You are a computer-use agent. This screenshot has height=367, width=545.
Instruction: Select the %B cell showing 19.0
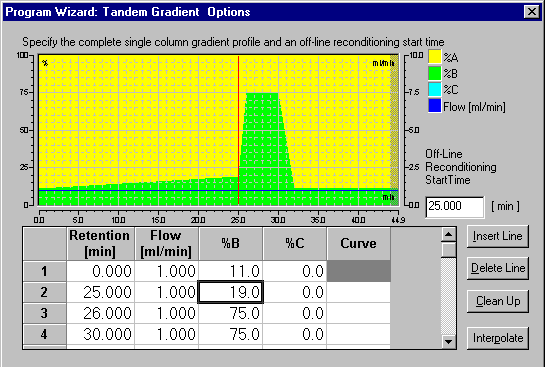pyautogui.click(x=230, y=292)
